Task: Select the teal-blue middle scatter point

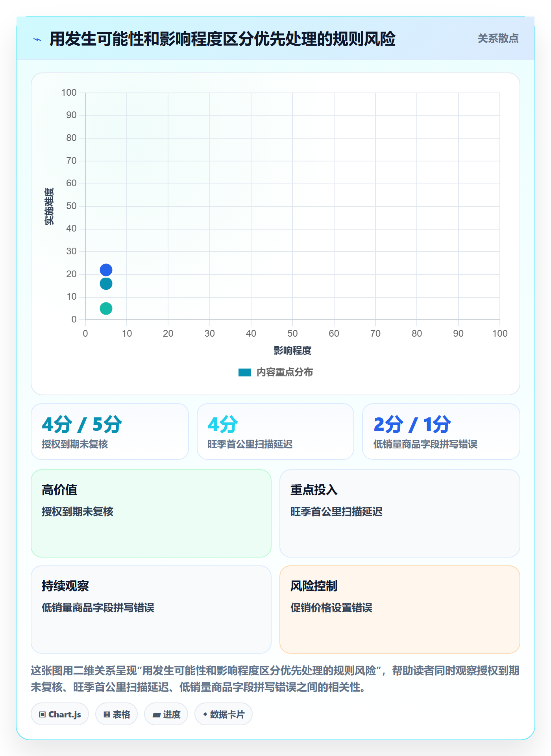Action: tap(106, 283)
